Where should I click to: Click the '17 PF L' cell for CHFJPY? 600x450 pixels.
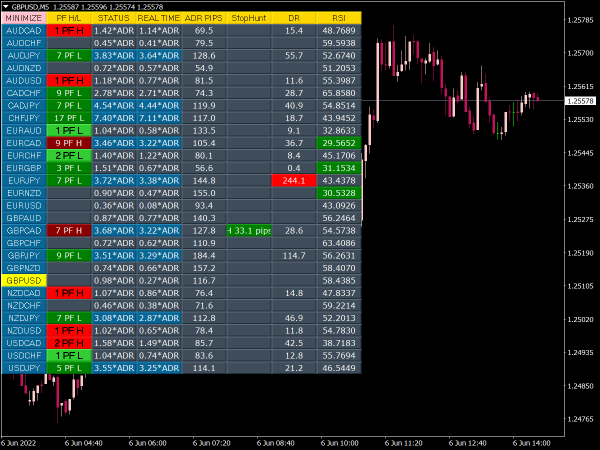coord(69,118)
